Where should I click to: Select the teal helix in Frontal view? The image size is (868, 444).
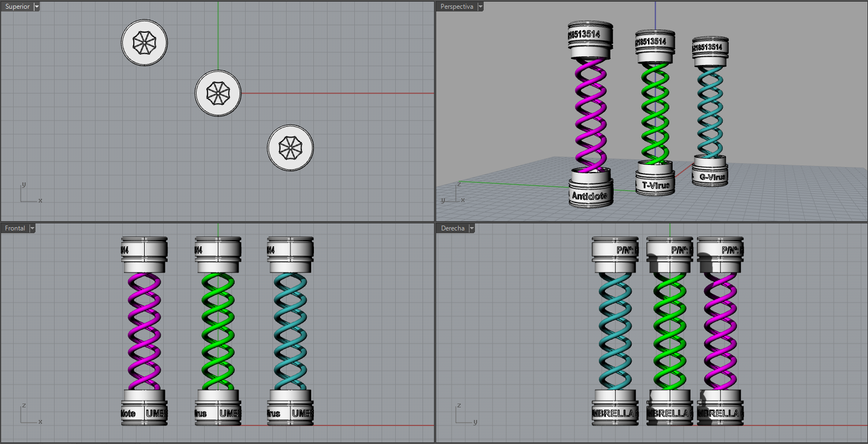point(290,331)
